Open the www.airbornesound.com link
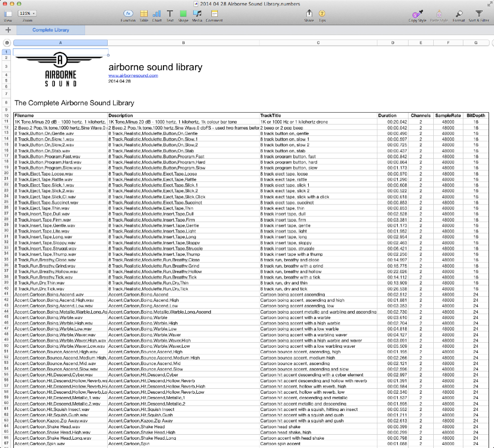Viewport: 494px width, 448px height. 133,76
